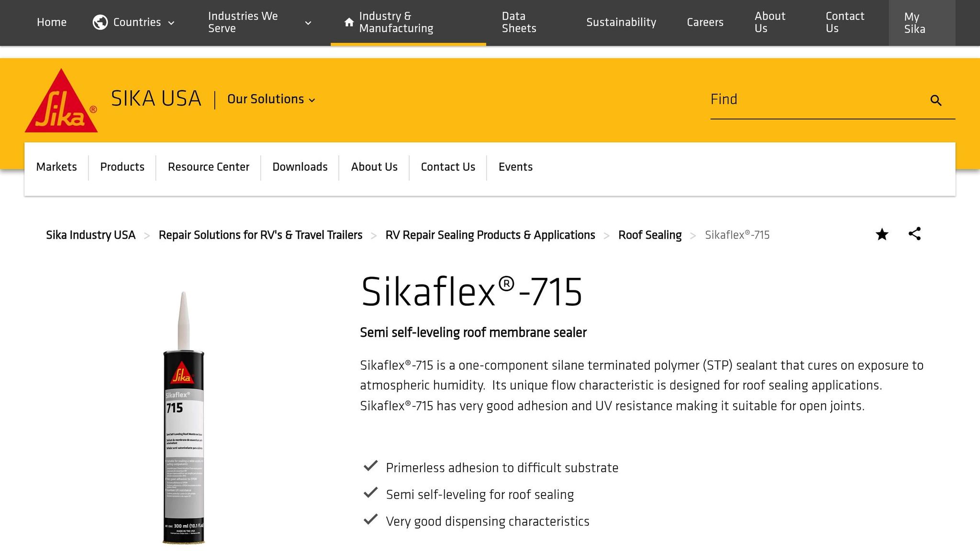This screenshot has height=551, width=980.
Task: Open the Downloads tab
Action: 300,166
